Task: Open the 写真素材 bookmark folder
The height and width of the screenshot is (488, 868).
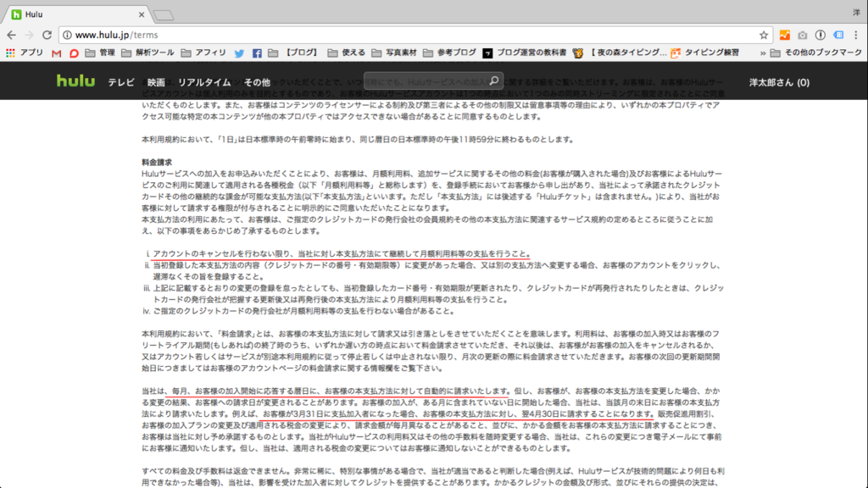Action: [394, 53]
